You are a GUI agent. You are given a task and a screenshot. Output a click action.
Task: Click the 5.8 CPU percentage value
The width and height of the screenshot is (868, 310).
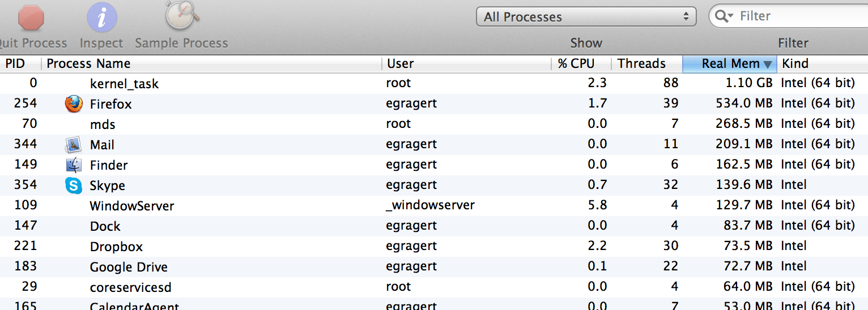tap(597, 205)
